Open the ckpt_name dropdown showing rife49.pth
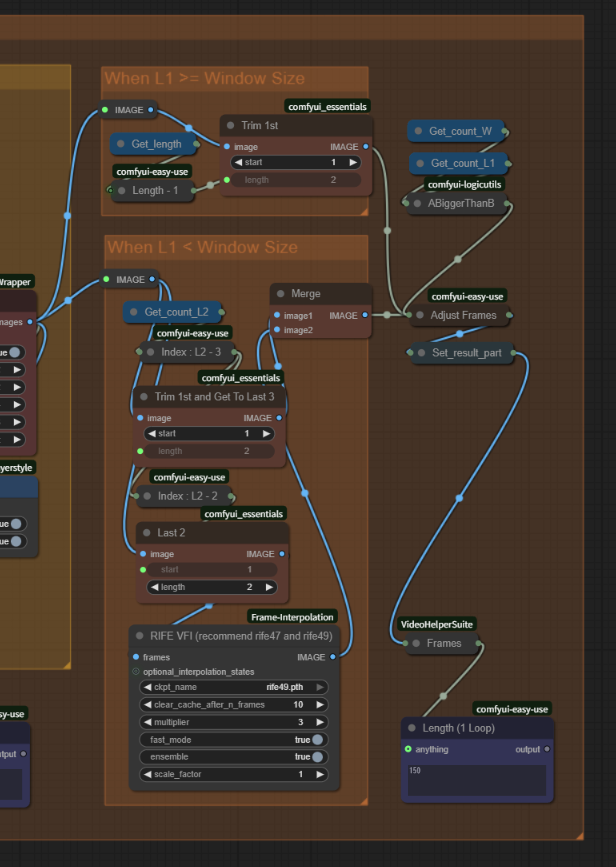 (234, 687)
